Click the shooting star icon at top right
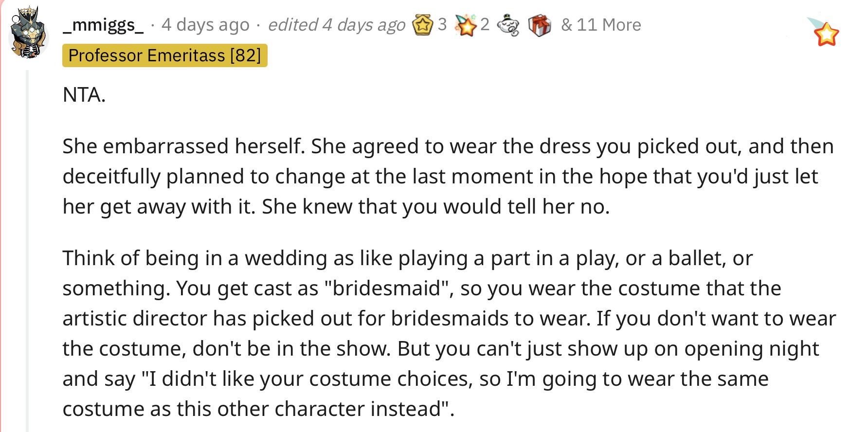The width and height of the screenshot is (868, 432). 823,32
